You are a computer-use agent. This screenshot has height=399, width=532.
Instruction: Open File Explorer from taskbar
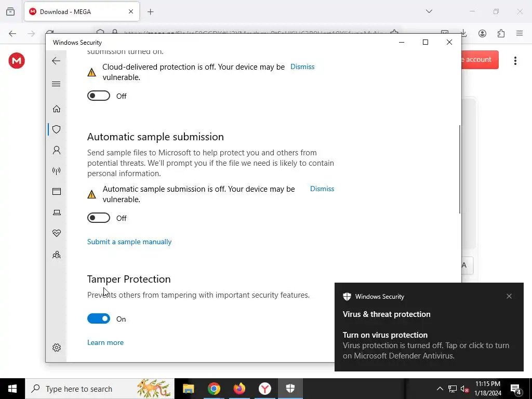pos(188,389)
